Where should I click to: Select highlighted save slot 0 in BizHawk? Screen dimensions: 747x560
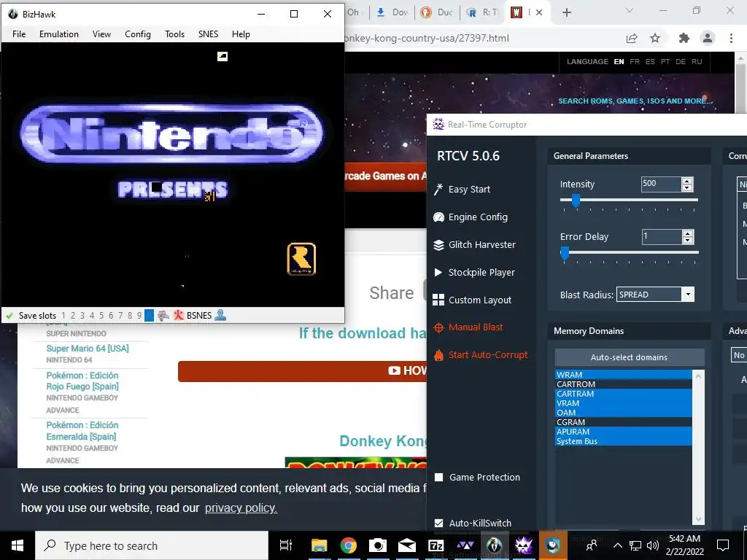click(149, 315)
